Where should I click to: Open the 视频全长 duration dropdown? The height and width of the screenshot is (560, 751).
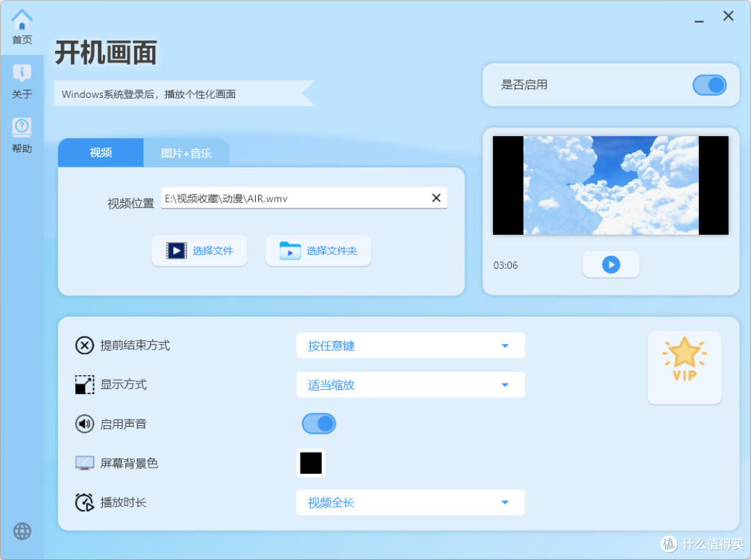[x=410, y=502]
